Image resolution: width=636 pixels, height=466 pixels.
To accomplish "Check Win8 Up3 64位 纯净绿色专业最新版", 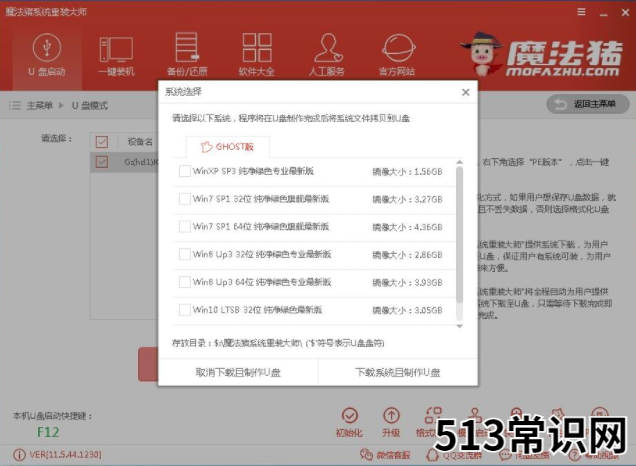I will (x=185, y=282).
